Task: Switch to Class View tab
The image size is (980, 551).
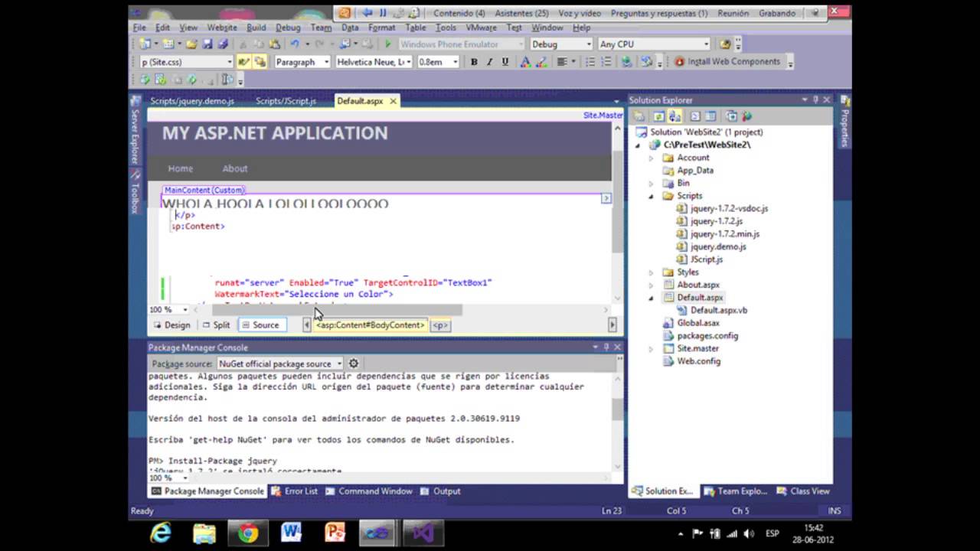Action: tap(802, 491)
